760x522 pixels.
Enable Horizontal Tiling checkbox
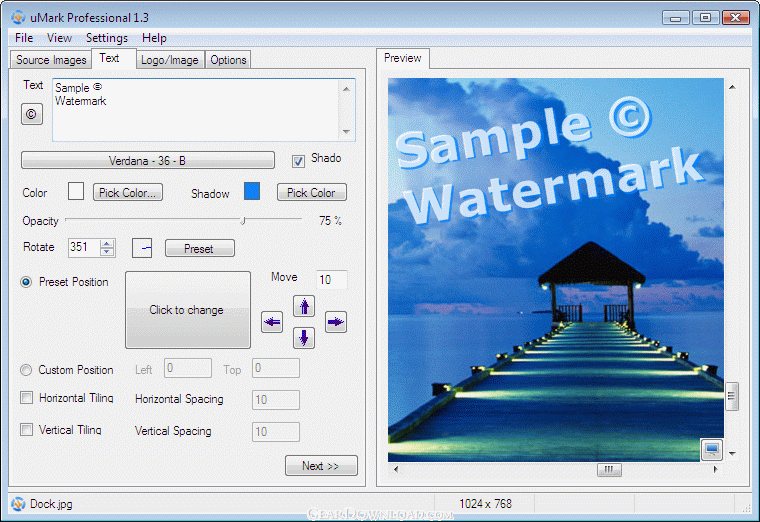(27, 398)
